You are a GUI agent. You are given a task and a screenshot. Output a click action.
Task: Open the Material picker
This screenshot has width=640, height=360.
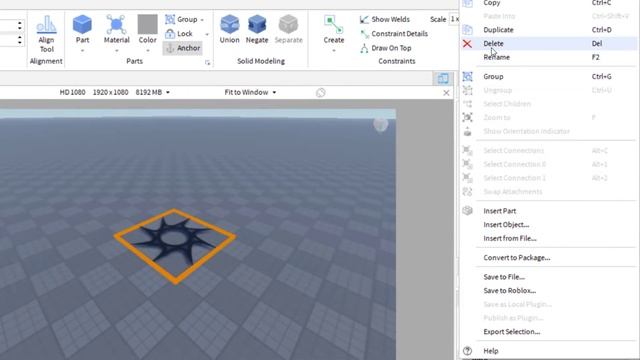(116, 29)
